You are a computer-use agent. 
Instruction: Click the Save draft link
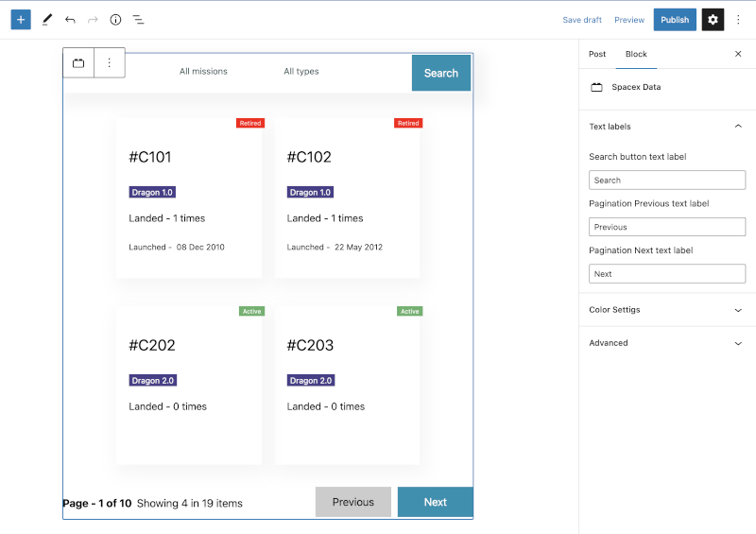coord(582,20)
